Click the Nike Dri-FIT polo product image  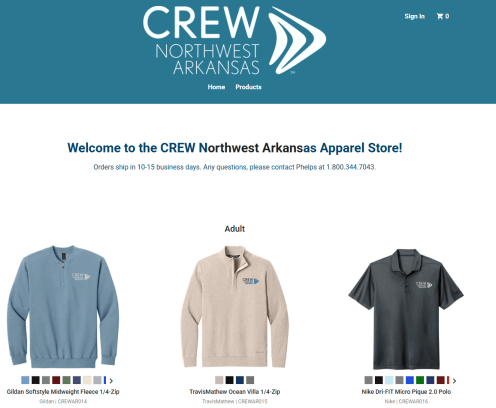(406, 309)
